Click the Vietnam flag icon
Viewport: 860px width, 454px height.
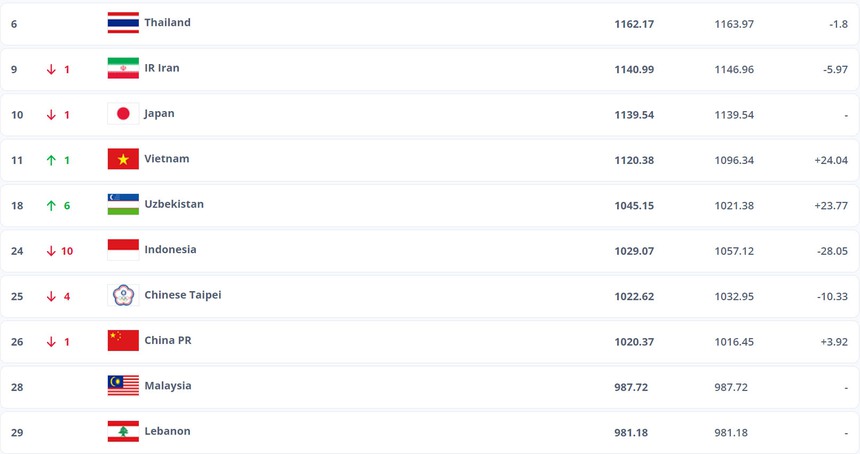coord(123,159)
